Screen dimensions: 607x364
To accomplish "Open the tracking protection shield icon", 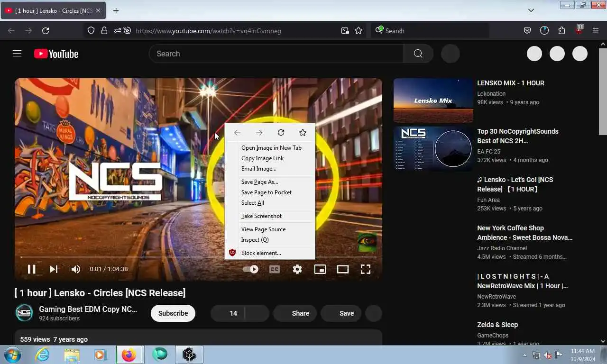I will tap(92, 31).
